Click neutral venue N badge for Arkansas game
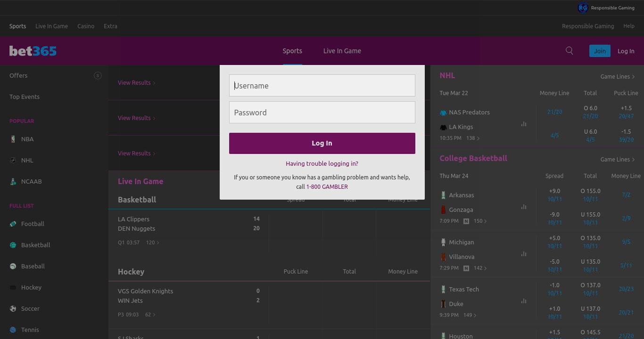644x339 pixels. [x=466, y=221]
